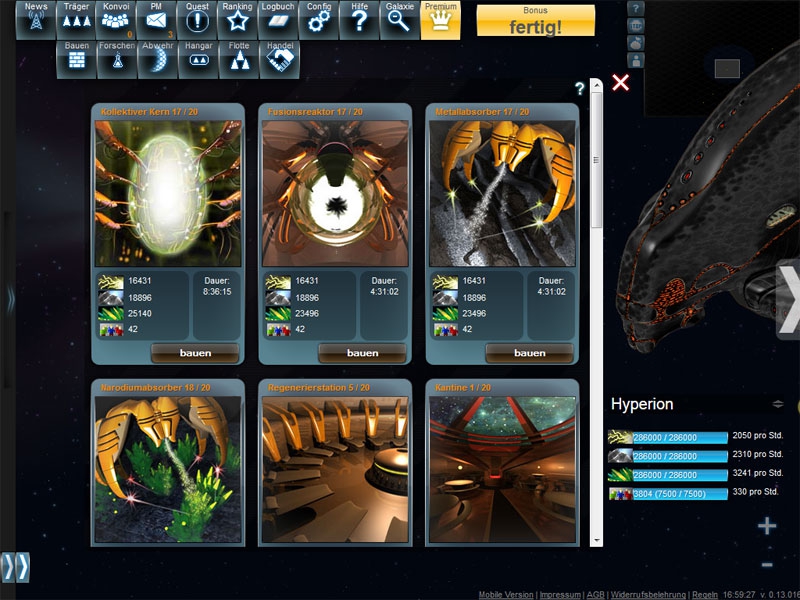
Task: Switch to the Bauen build tab
Action: (x=77, y=60)
